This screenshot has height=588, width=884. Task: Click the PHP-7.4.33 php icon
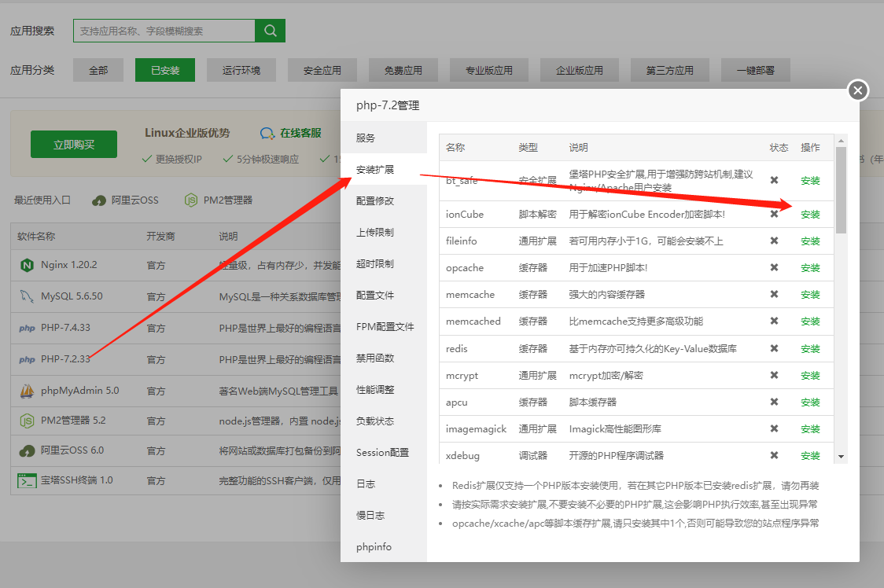pyautogui.click(x=27, y=328)
